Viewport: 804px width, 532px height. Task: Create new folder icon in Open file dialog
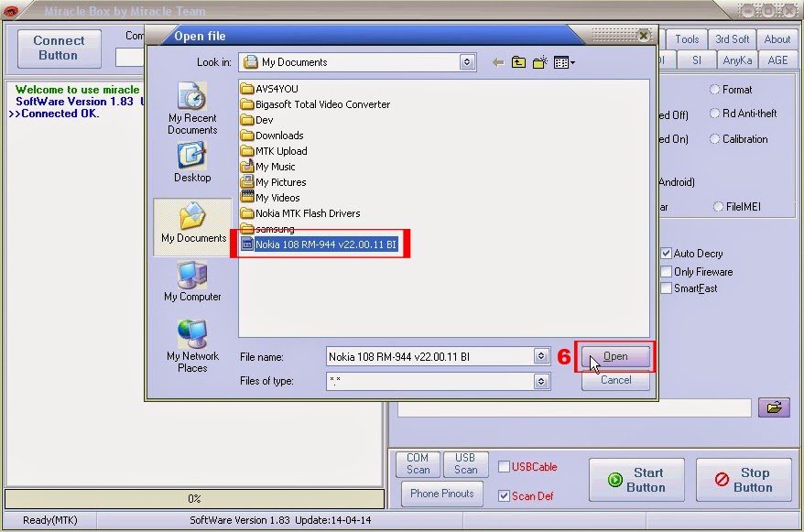pos(540,62)
